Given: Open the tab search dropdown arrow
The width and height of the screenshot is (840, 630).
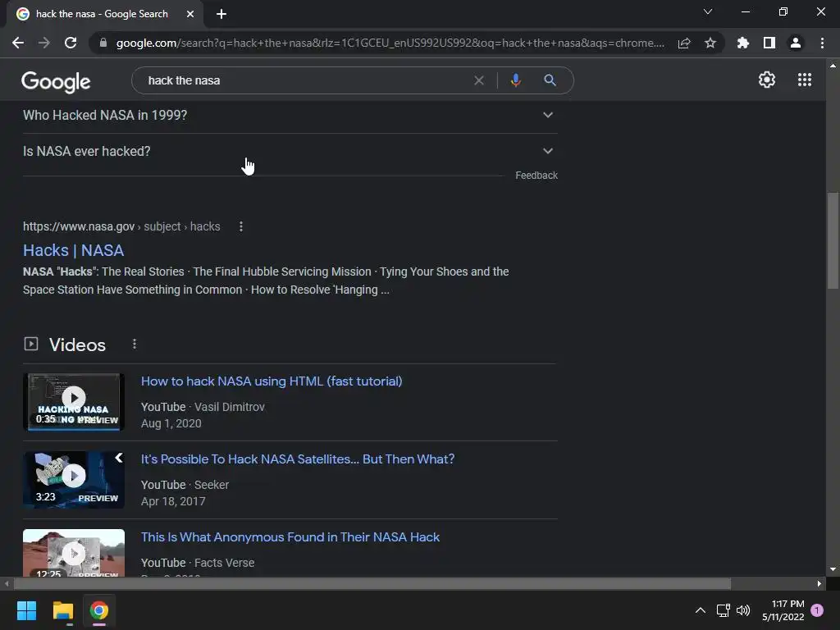Looking at the screenshot, I should 708,11.
